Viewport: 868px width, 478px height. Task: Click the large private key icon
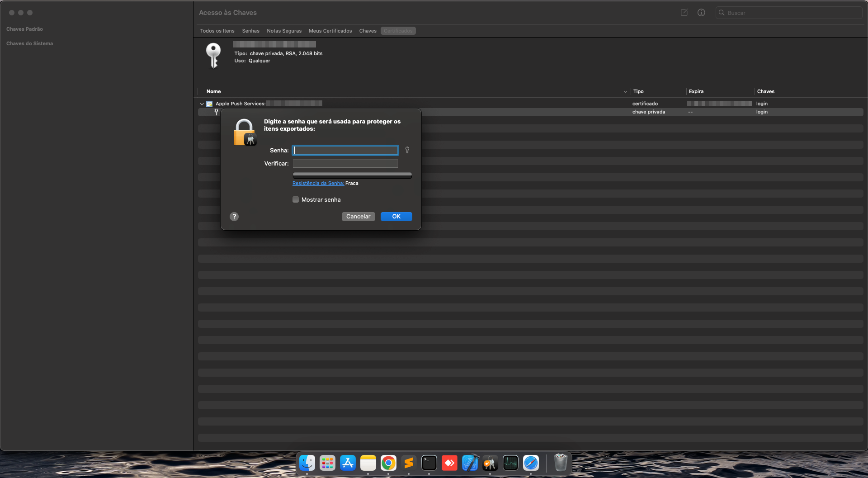(213, 56)
